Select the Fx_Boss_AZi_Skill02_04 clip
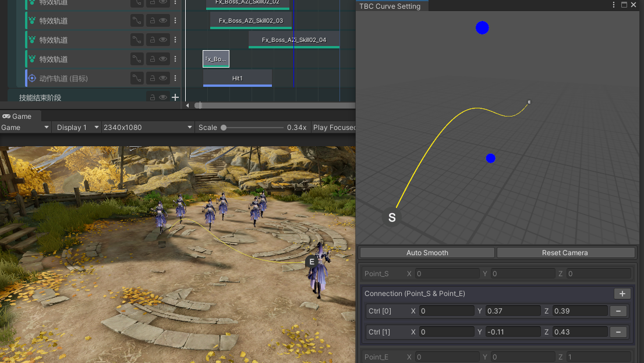 (x=294, y=40)
